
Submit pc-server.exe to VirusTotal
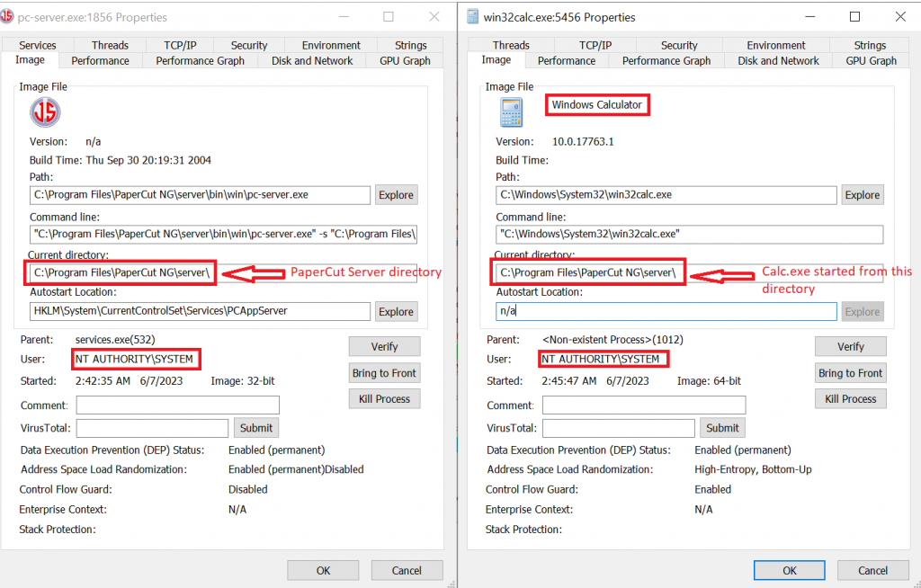[x=256, y=428]
